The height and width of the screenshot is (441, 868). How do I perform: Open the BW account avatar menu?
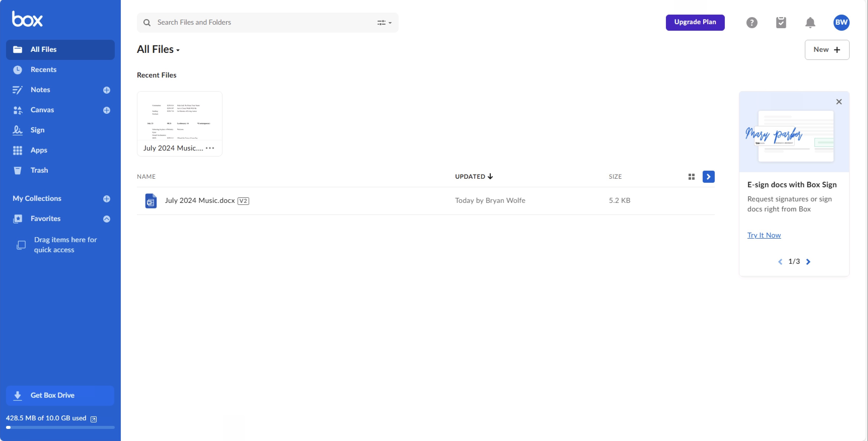click(841, 23)
